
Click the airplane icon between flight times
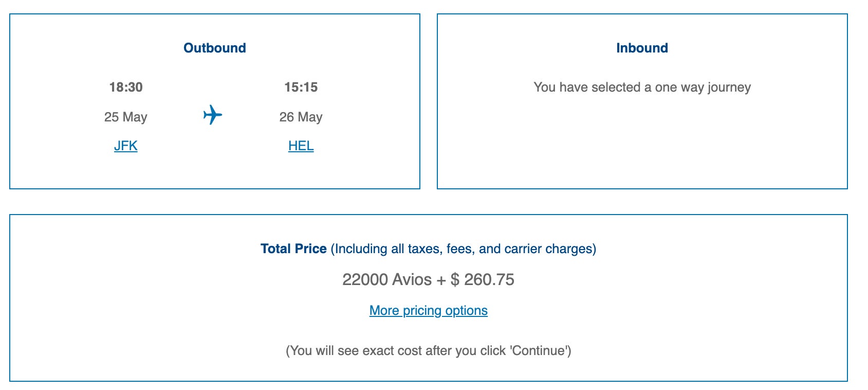(x=212, y=115)
